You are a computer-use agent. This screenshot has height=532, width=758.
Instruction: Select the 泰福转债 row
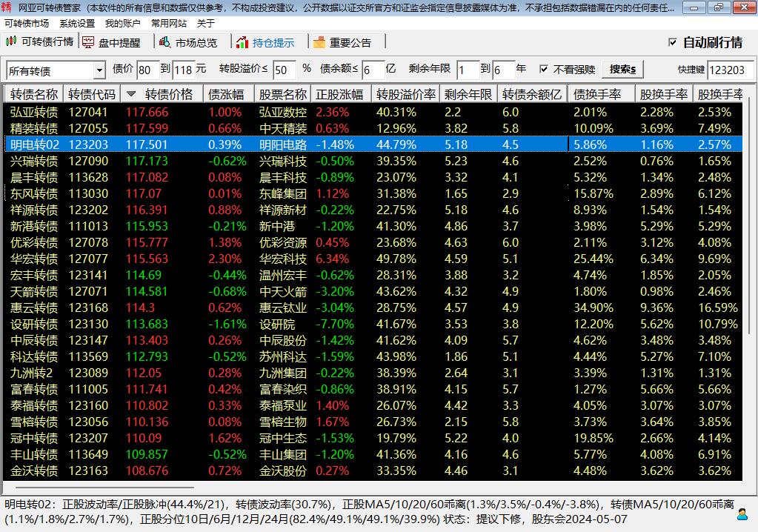pyautogui.click(x=373, y=406)
